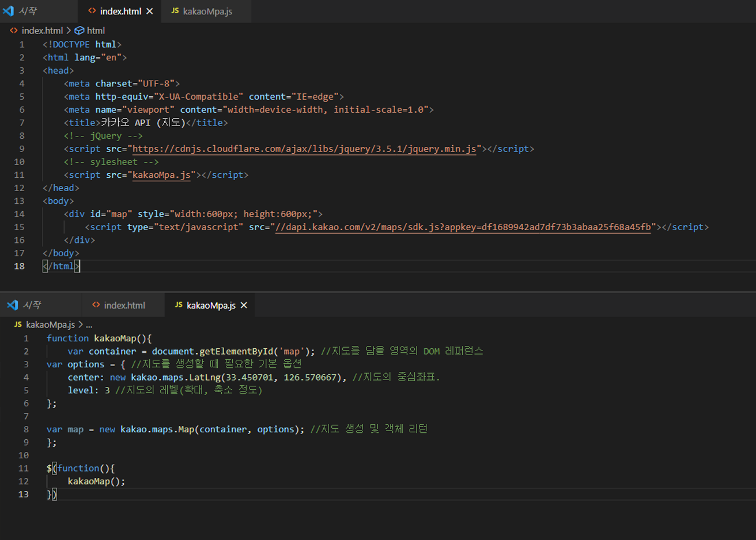This screenshot has height=540, width=756.
Task: Click closing </html> tag on line 18
Action: click(x=61, y=267)
